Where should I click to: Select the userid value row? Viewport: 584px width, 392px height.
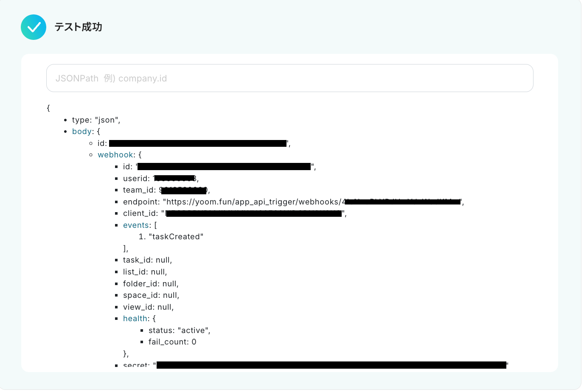pyautogui.click(x=160, y=179)
